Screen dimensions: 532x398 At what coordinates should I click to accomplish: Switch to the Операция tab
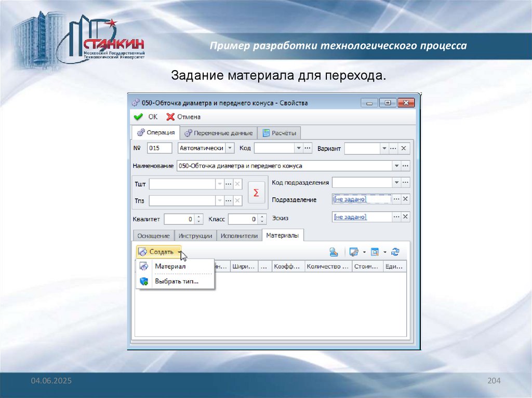pos(156,132)
